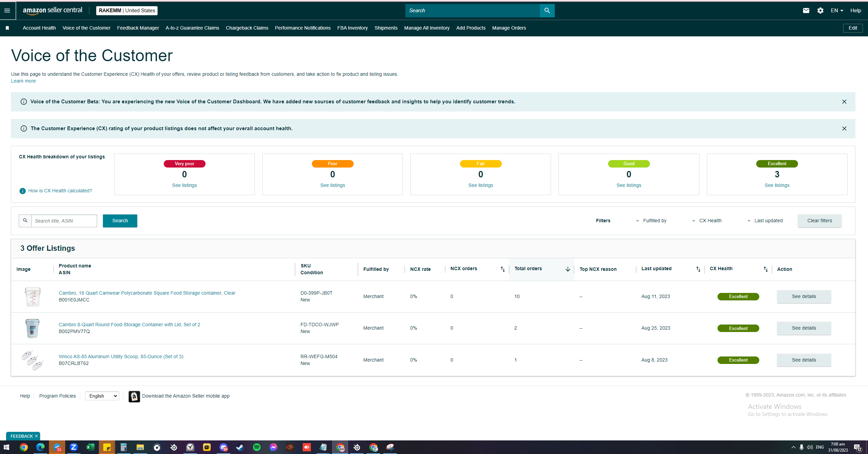Open Sticky Notes from the taskbar
Image resolution: width=868 pixels, height=454 pixels.
click(107, 447)
